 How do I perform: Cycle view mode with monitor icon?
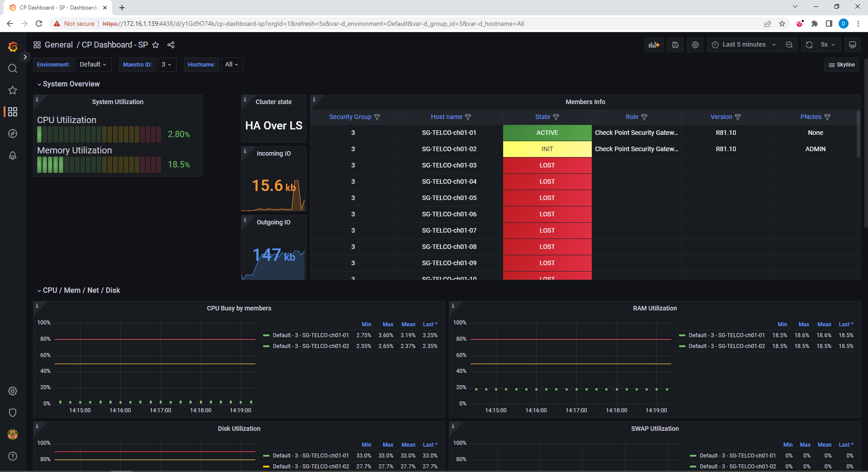click(853, 45)
